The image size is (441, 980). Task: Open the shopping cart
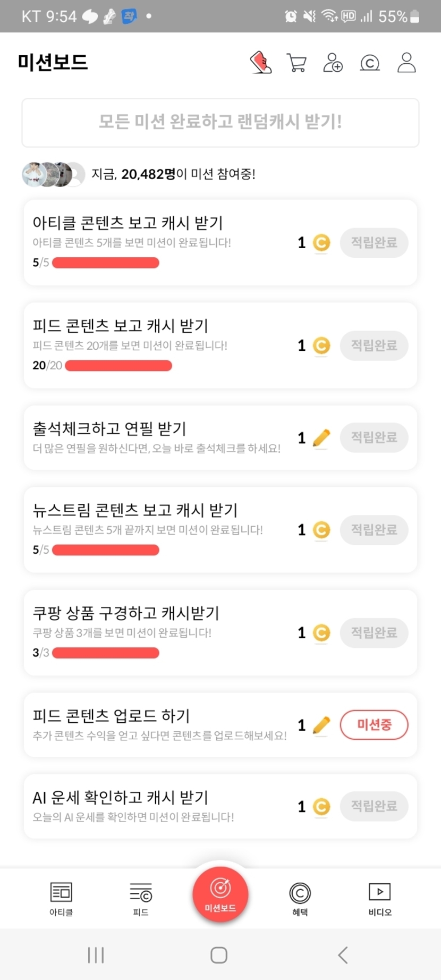coord(296,63)
